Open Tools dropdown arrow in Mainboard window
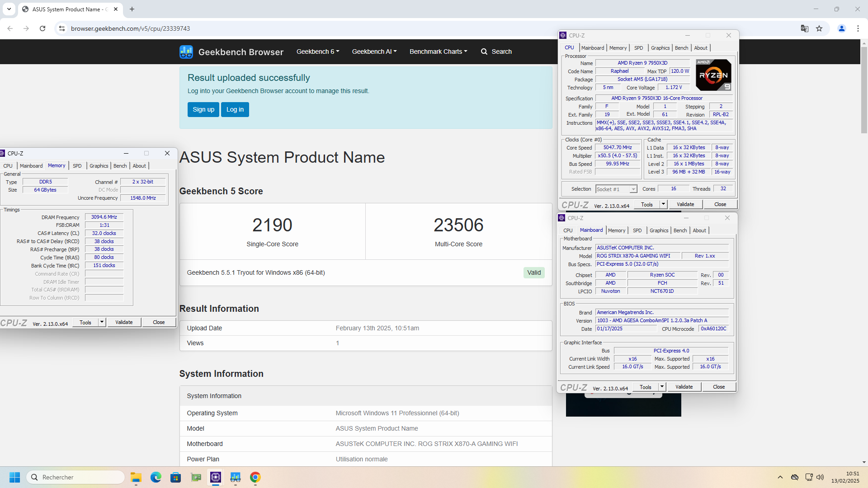 point(662,387)
